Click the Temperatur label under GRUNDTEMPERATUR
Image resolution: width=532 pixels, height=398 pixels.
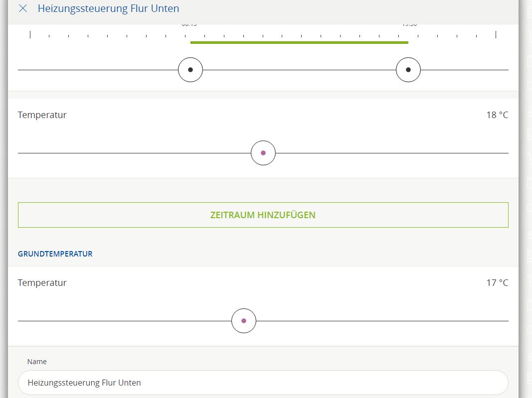point(42,283)
